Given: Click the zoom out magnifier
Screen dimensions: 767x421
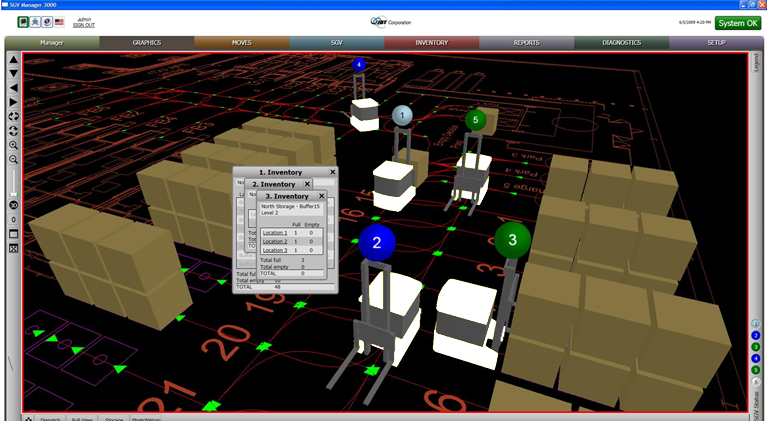Looking at the screenshot, I should [x=14, y=159].
